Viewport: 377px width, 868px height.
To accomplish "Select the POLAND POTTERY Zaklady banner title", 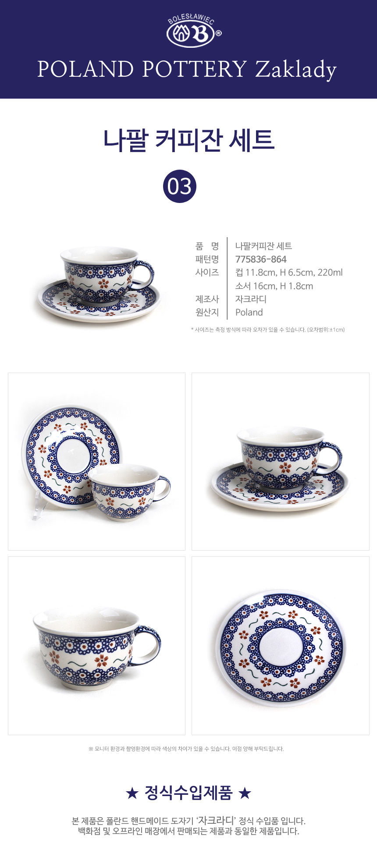I will click(x=187, y=70).
